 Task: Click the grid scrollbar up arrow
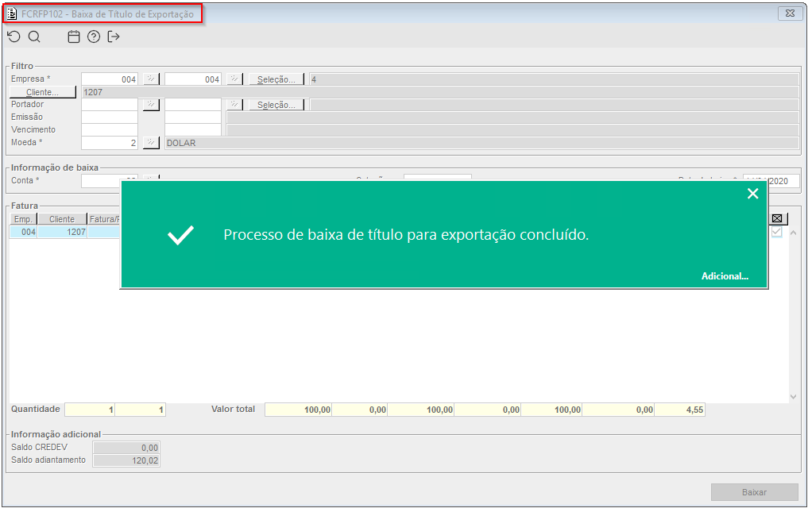tap(793, 233)
